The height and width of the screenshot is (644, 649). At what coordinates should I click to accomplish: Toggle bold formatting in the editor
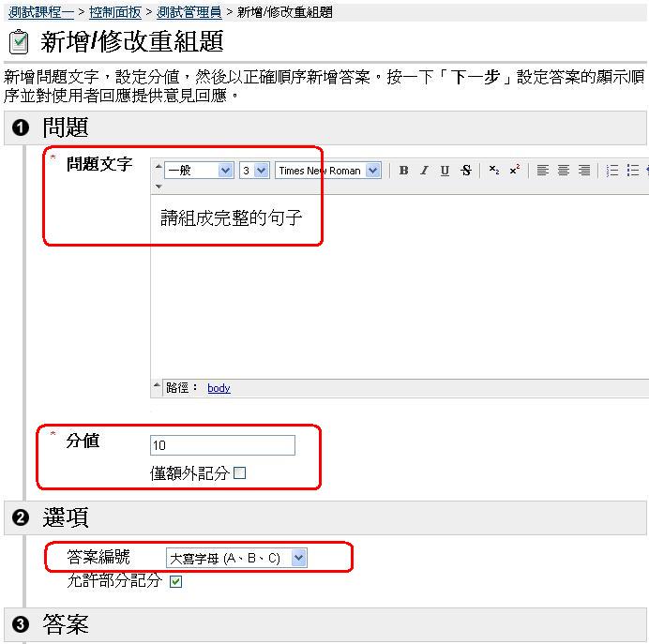403,171
